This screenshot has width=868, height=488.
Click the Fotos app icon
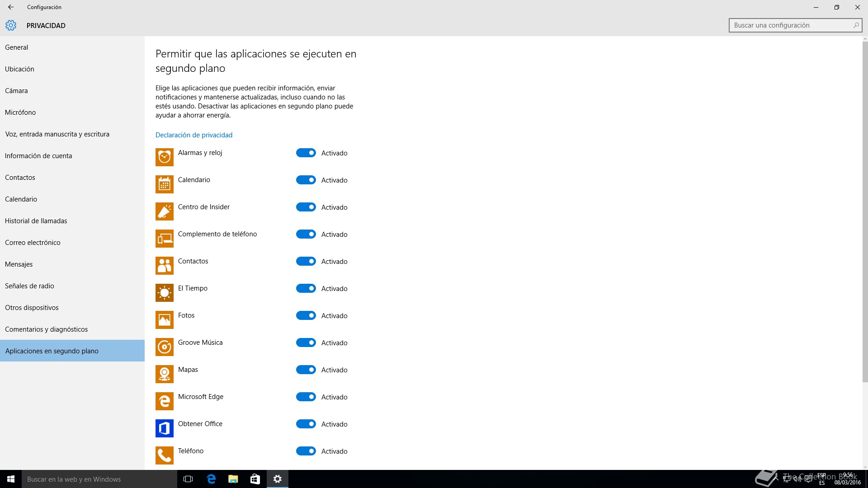tap(165, 320)
